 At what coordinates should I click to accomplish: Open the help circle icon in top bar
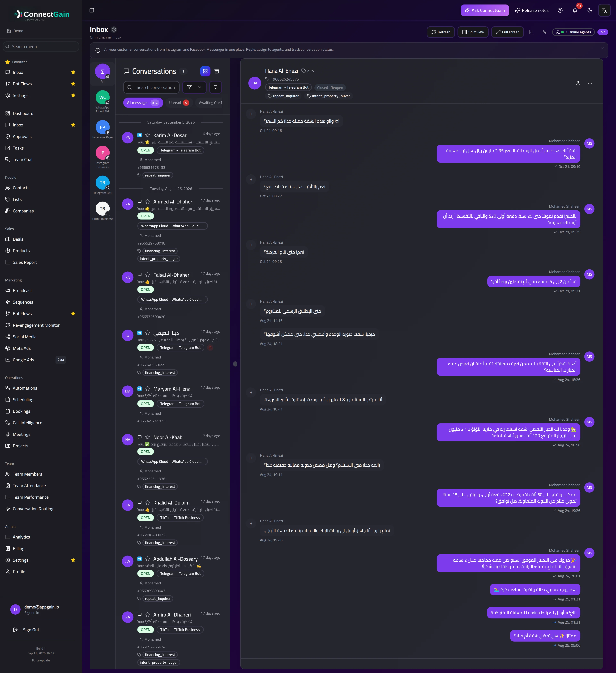(x=560, y=10)
